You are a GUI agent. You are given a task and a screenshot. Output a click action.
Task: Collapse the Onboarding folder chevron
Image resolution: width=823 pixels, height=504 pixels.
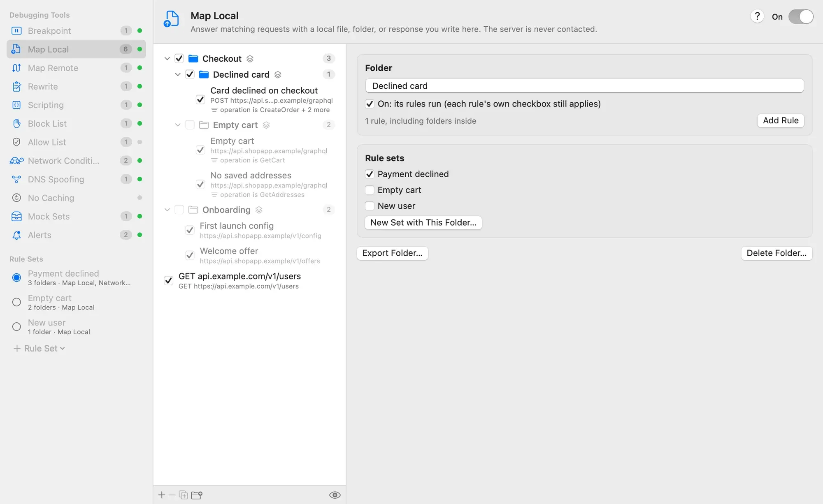(167, 210)
